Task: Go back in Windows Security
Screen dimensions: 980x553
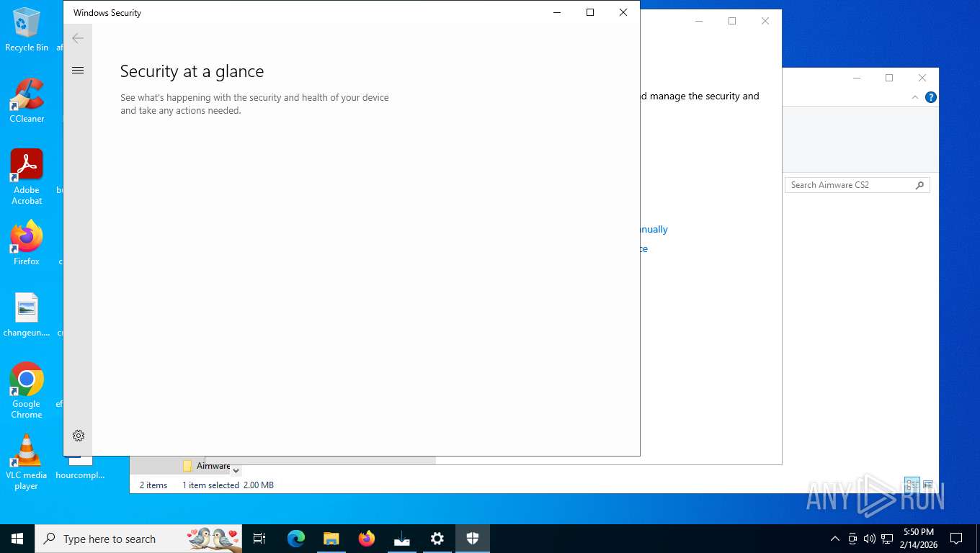Action: (x=78, y=38)
